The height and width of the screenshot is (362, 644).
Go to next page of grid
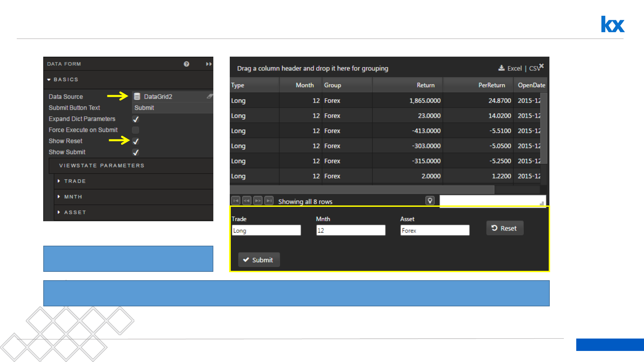tap(258, 201)
